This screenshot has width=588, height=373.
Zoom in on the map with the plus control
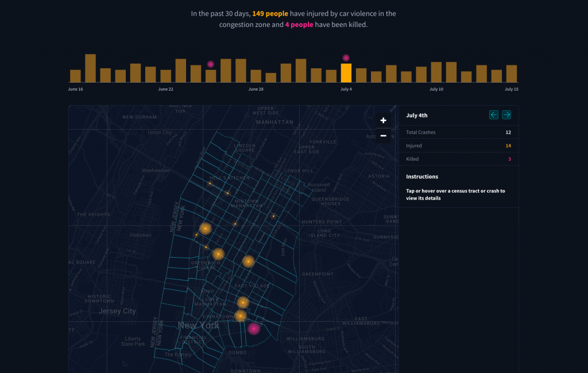click(383, 121)
